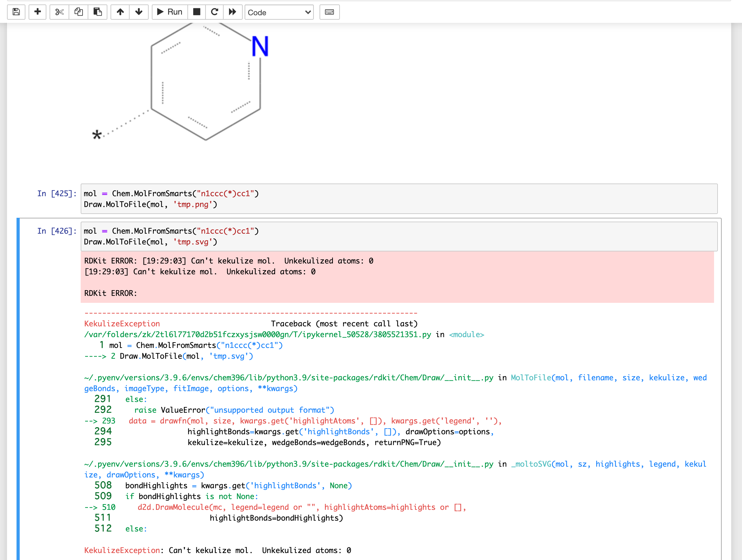This screenshot has width=742, height=560.
Task: Cut the selected cell
Action: coord(59,12)
